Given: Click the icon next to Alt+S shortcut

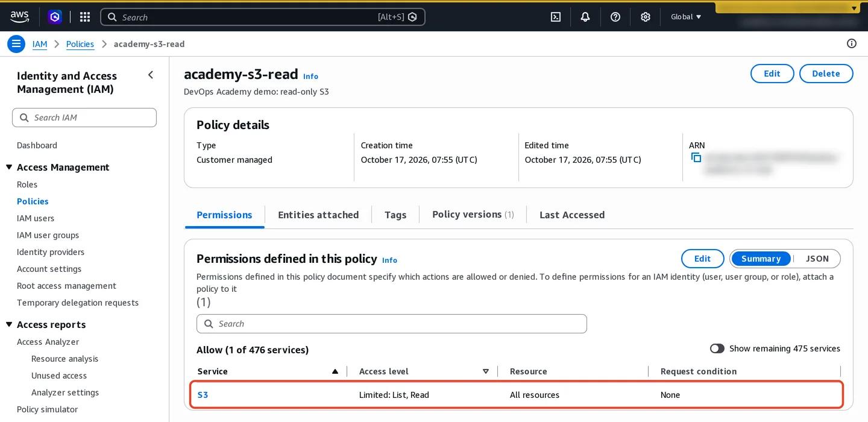Looking at the screenshot, I should tap(412, 17).
